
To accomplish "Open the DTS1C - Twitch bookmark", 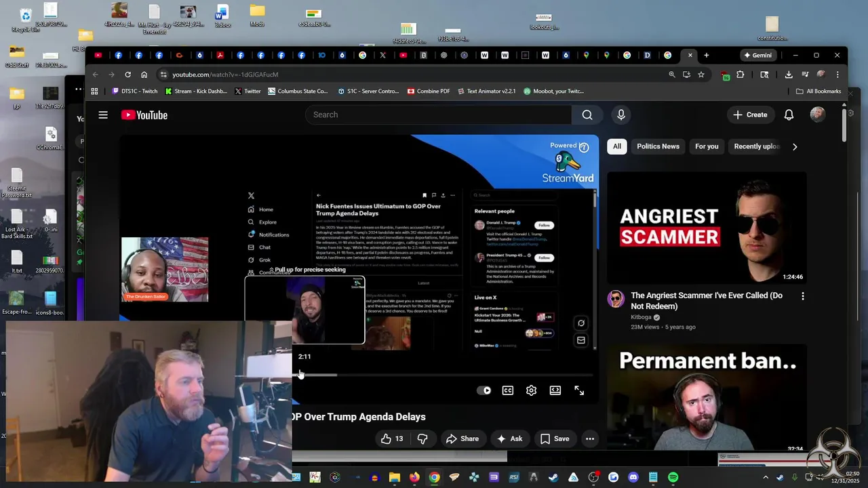I will 134,91.
